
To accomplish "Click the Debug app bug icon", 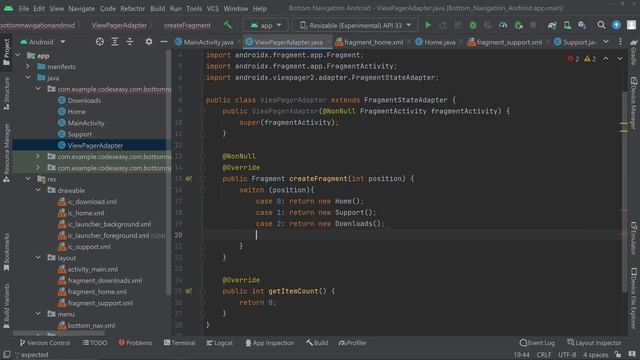I will [x=473, y=25].
